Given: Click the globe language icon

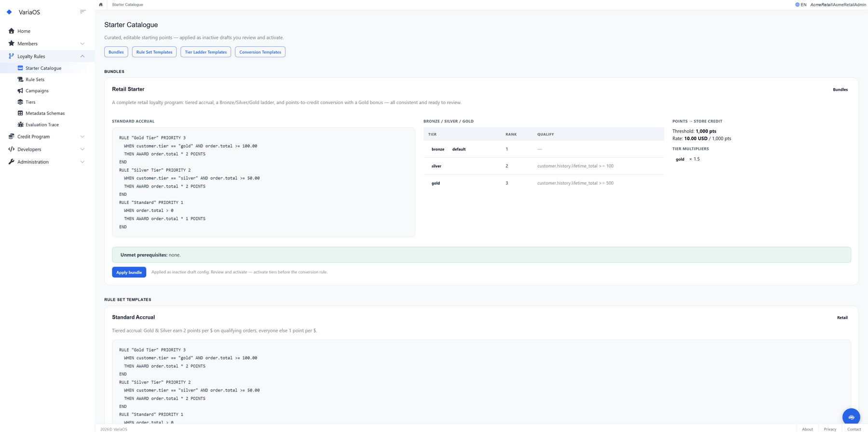Looking at the screenshot, I should 798,5.
